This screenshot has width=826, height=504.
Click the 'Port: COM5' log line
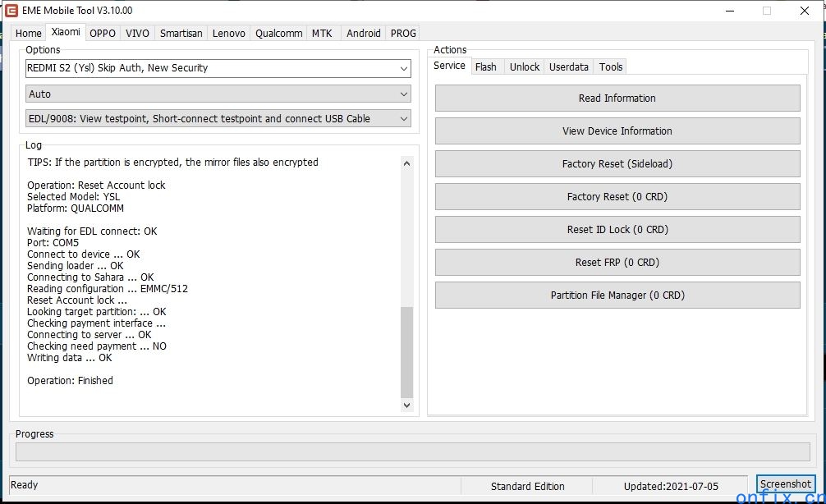pyautogui.click(x=53, y=243)
